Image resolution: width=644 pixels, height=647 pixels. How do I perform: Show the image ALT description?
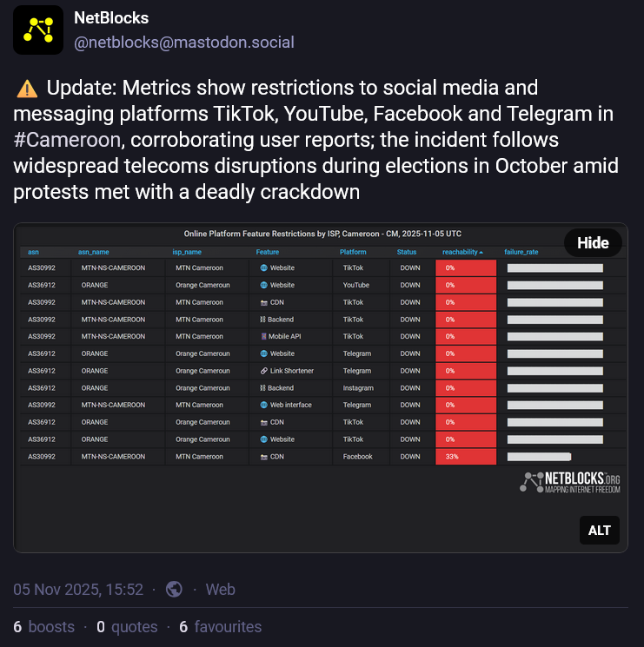599,530
